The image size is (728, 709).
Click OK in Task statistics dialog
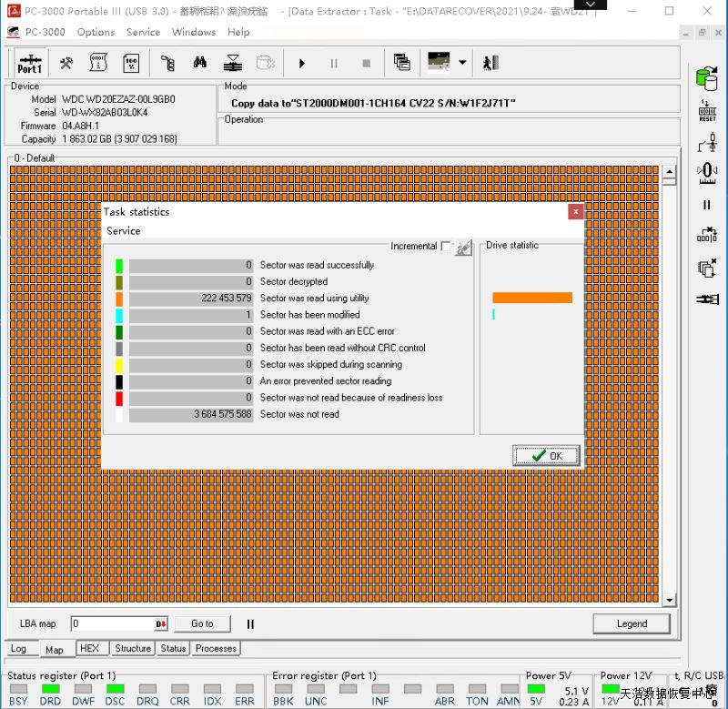[x=546, y=456]
